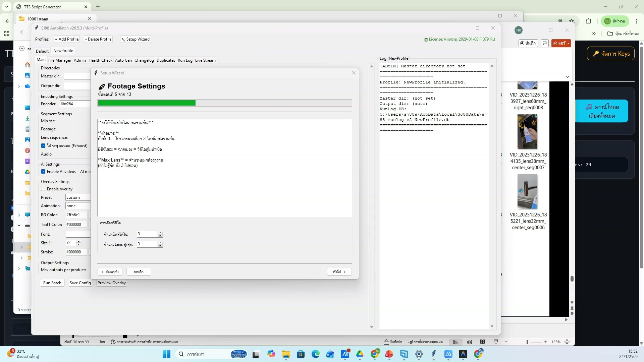Click the Downloads icon in the sidebar

pos(28,118)
